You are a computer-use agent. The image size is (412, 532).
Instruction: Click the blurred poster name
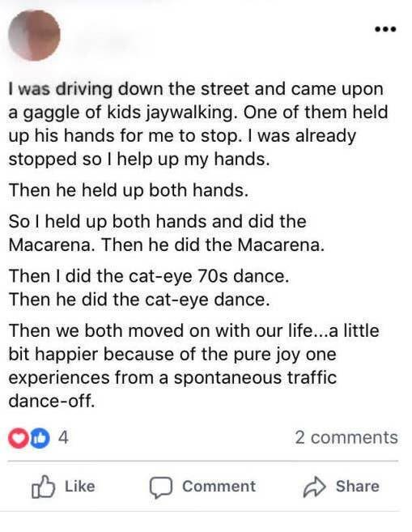point(104,41)
